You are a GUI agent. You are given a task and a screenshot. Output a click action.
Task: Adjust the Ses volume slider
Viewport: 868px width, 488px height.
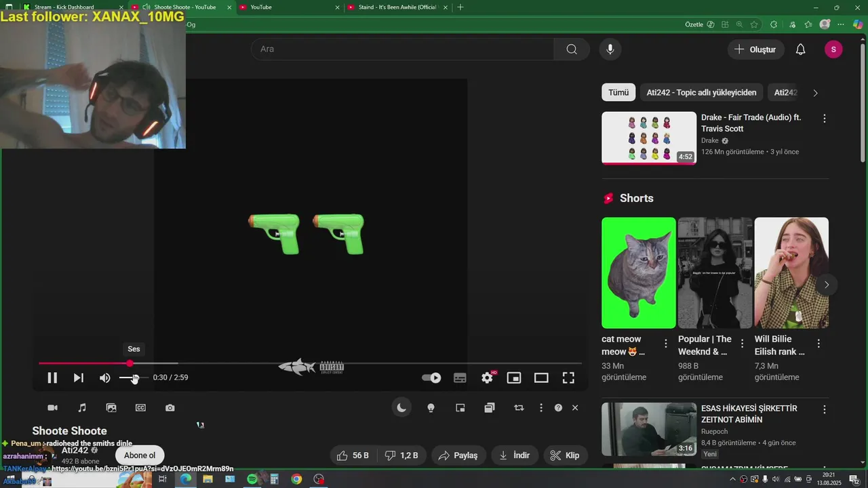[x=134, y=378]
